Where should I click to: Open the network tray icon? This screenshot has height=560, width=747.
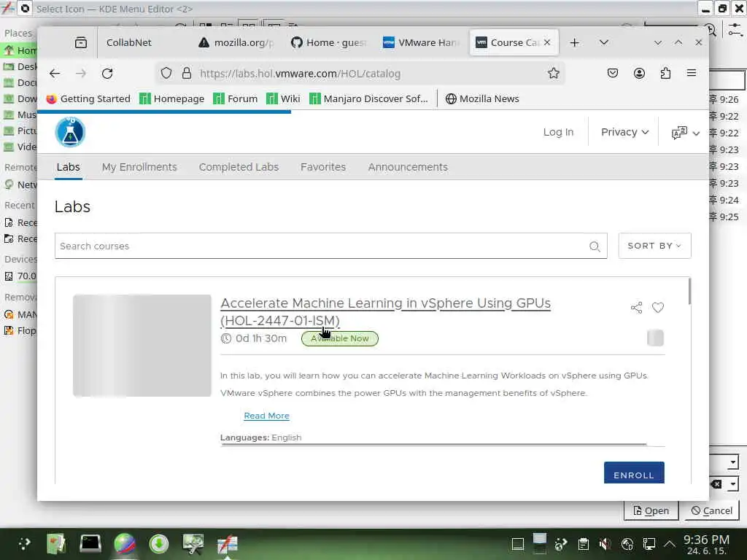click(649, 544)
